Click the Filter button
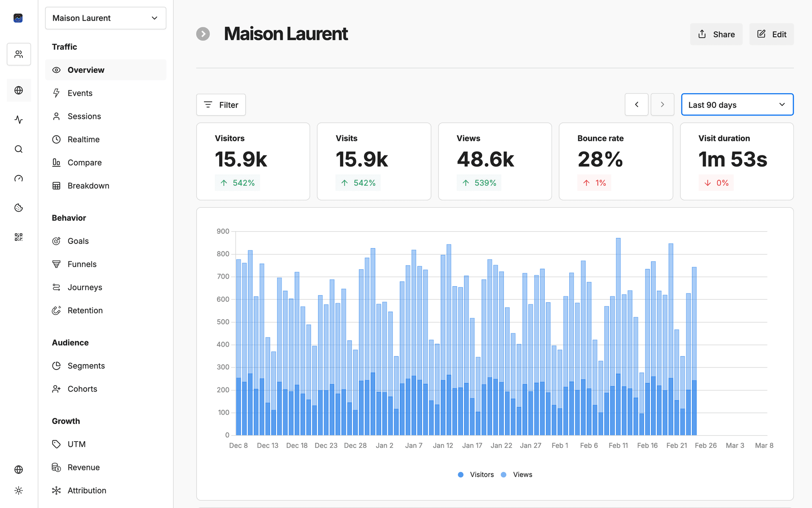Viewport: 812px width, 508px height. (x=221, y=105)
